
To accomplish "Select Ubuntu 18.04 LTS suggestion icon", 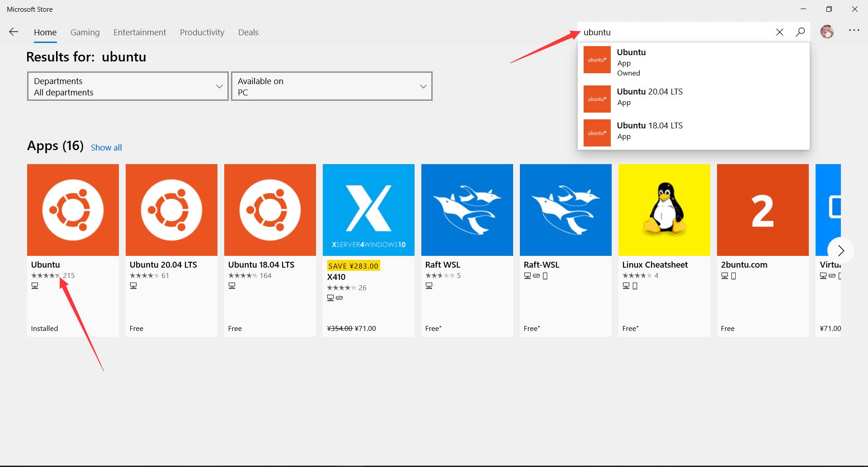I will [597, 133].
